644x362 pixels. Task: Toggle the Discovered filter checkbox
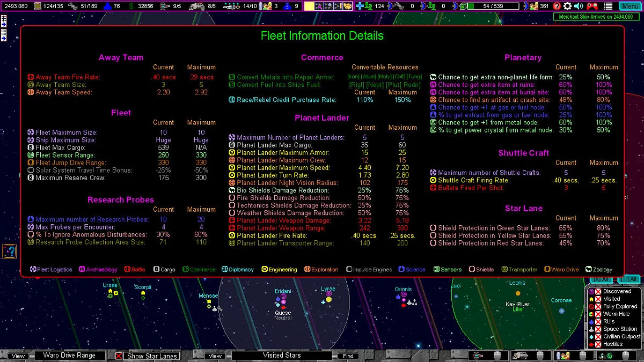598,292
